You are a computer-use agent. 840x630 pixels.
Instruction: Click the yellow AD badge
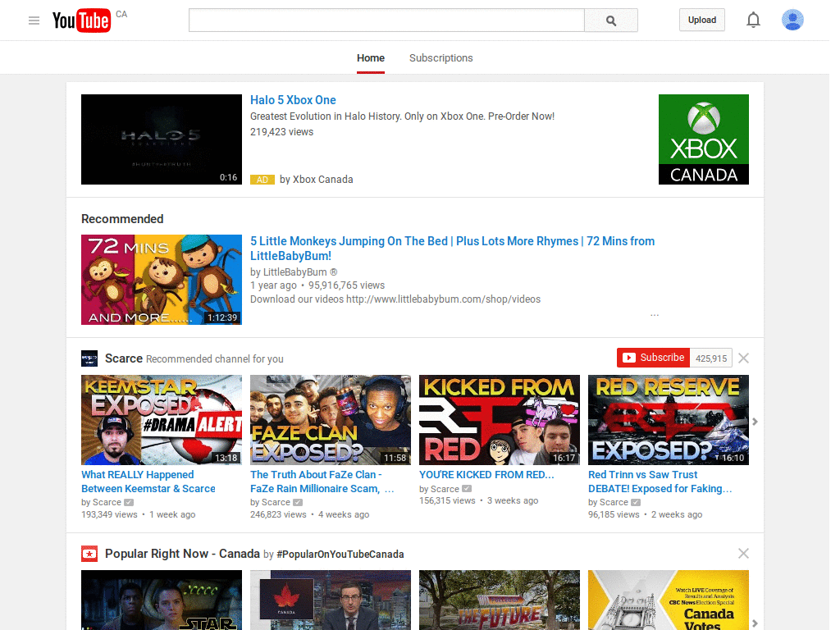coord(262,180)
